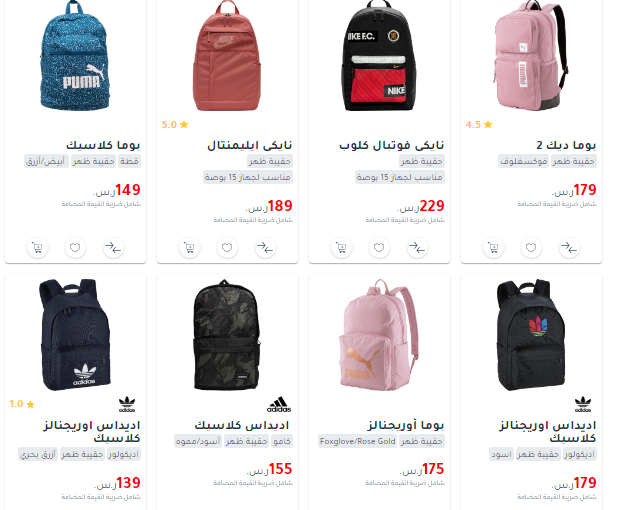View the camo Adidas Classic backpack image
Screen dimensions: 618x510
227,335
